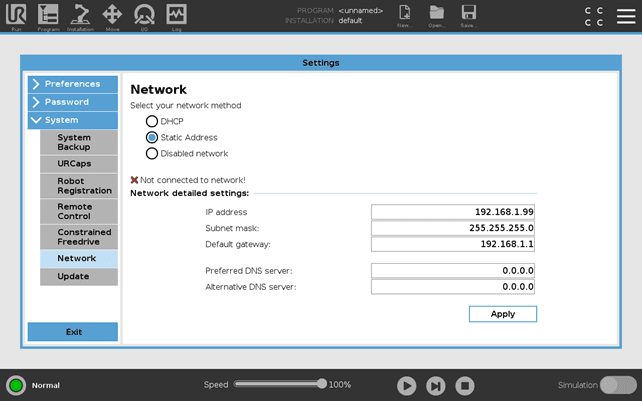This screenshot has width=642, height=401.
Task: Adjust the Speed slider
Action: pos(321,384)
